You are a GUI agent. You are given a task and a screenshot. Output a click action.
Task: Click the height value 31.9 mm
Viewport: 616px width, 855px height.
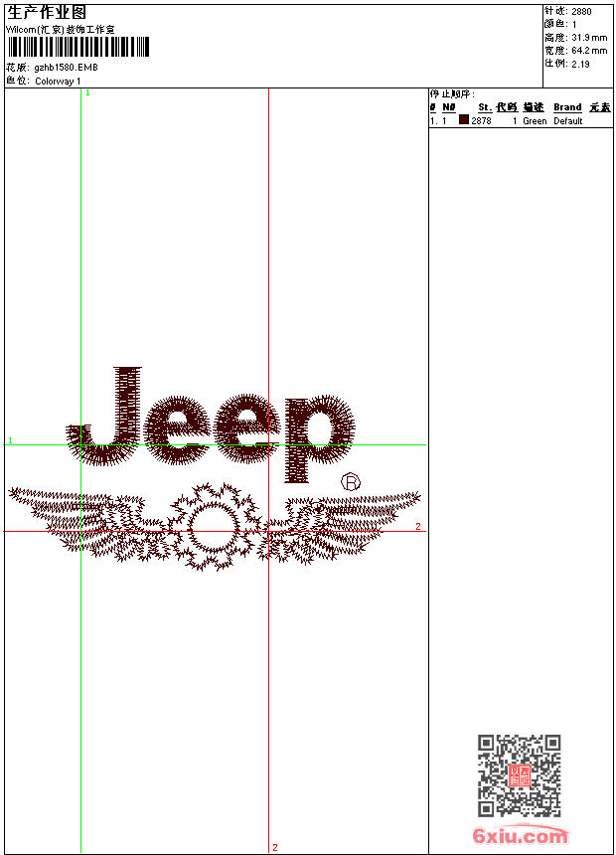[589, 38]
